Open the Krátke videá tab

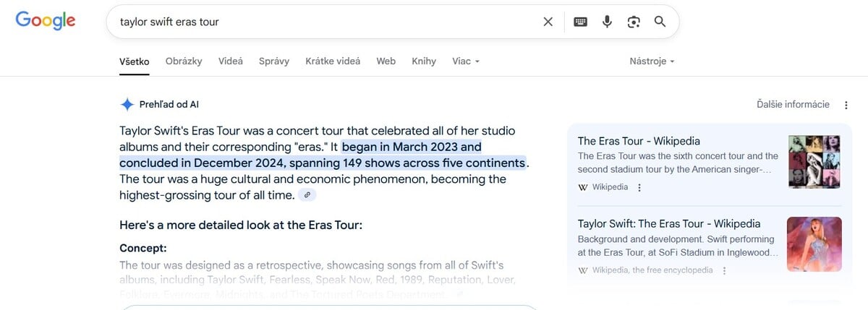pyautogui.click(x=333, y=61)
